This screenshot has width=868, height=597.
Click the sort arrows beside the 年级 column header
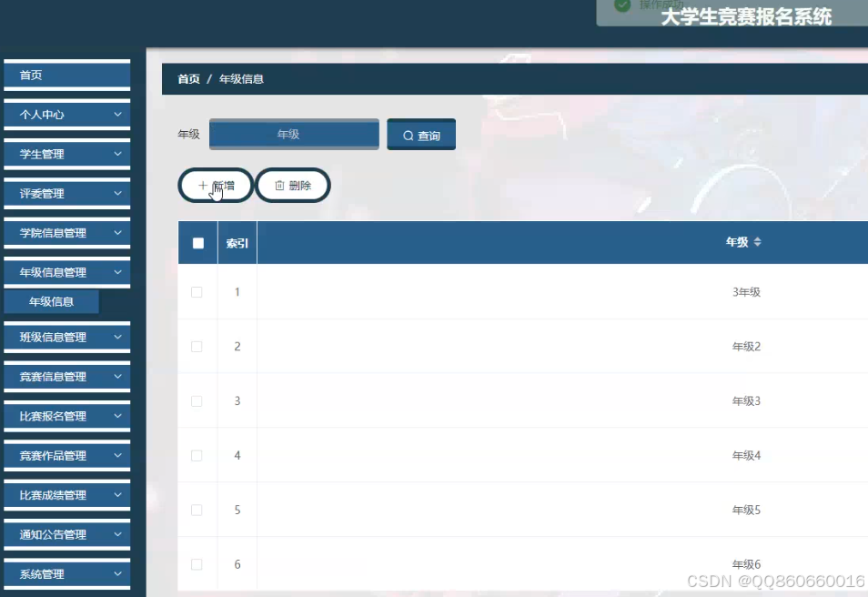(757, 242)
